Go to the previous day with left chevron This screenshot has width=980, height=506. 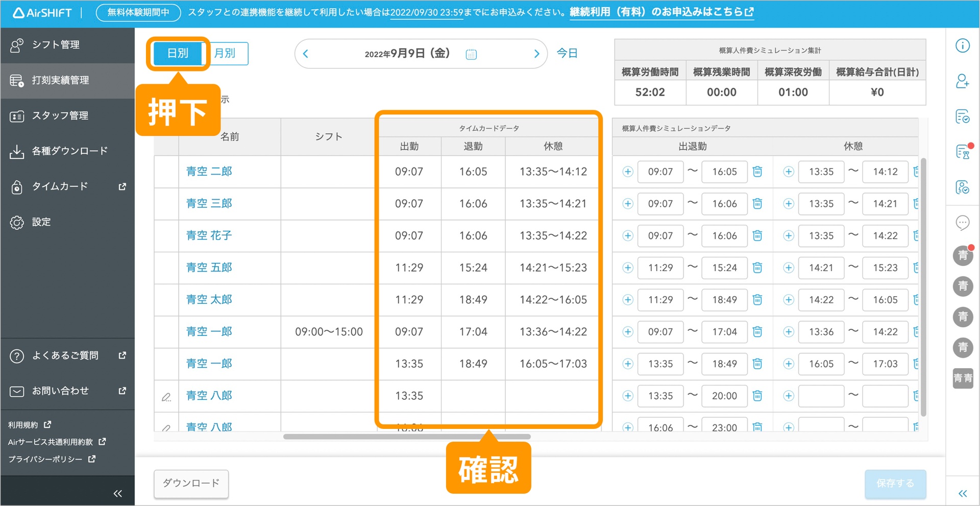click(306, 54)
